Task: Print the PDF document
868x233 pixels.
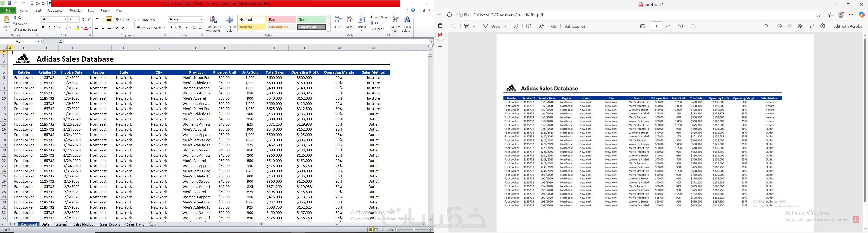Action: tap(779, 26)
